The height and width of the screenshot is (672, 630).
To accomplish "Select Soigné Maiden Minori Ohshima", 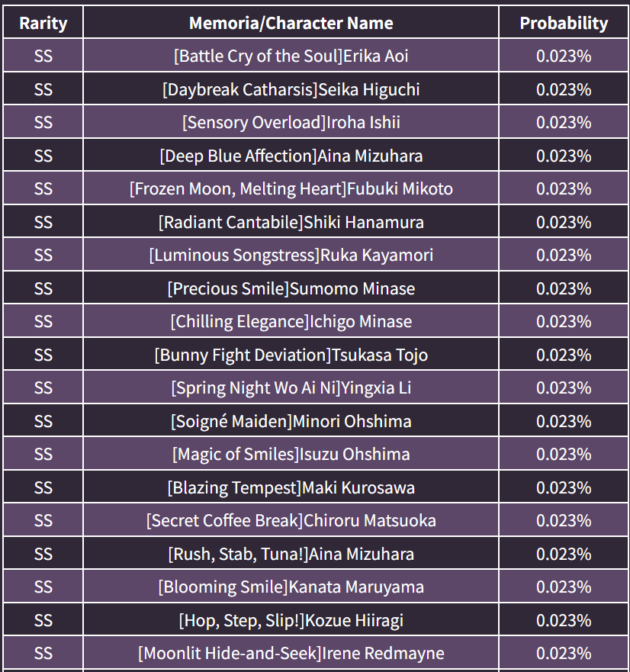I will point(291,421).
